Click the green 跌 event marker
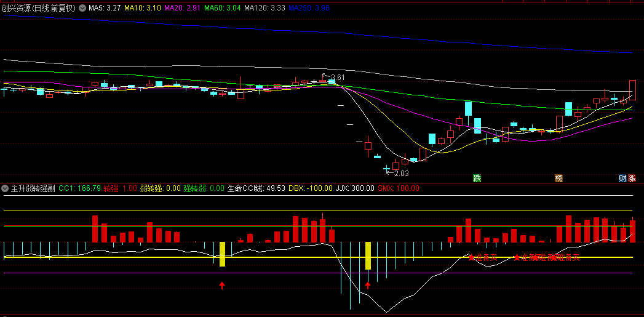Viewport: 644px width, 317px height. 477,178
